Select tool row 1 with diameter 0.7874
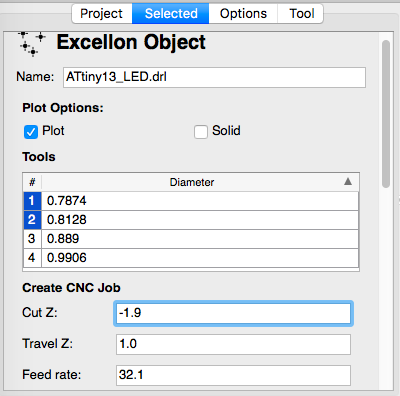The width and height of the screenshot is (400, 396). [191, 201]
